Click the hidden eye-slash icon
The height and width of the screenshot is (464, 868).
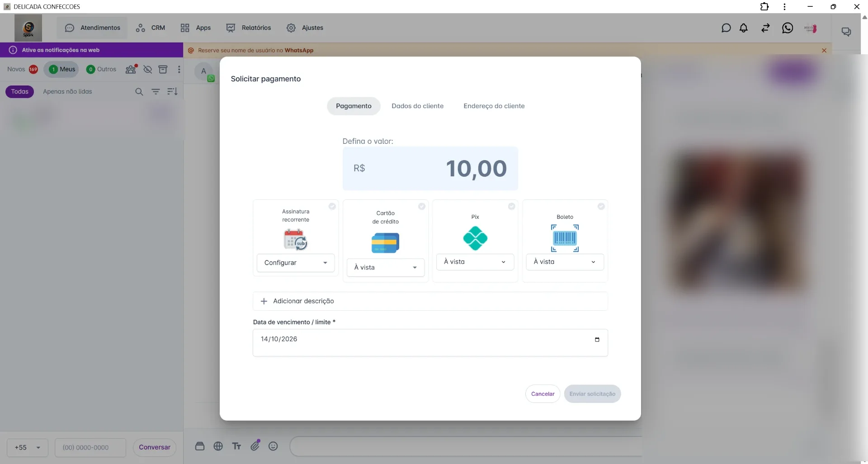pyautogui.click(x=147, y=69)
